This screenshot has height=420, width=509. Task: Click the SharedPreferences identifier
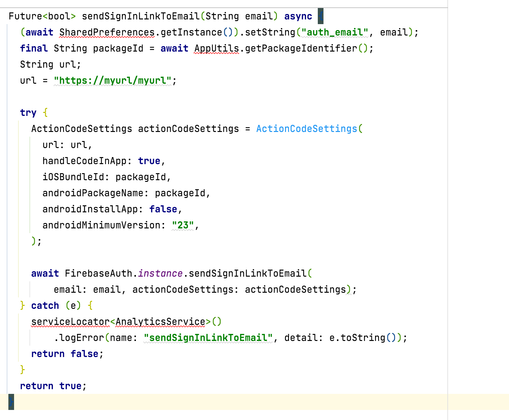click(107, 32)
